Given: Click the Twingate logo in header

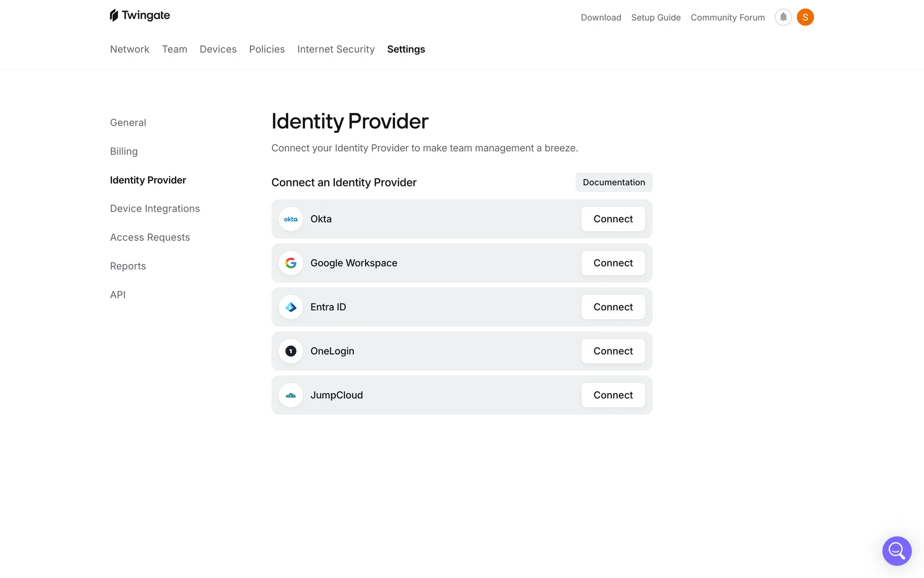Looking at the screenshot, I should 140,15.
